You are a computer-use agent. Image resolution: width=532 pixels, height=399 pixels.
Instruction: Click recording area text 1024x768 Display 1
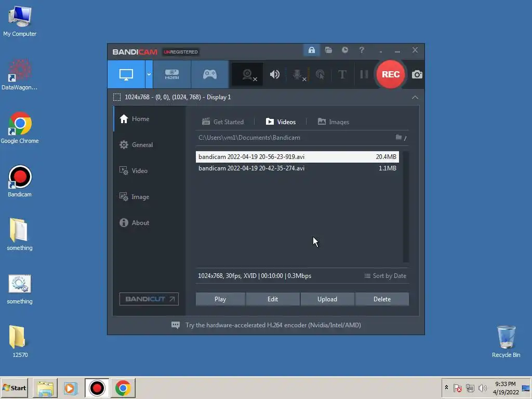click(178, 97)
